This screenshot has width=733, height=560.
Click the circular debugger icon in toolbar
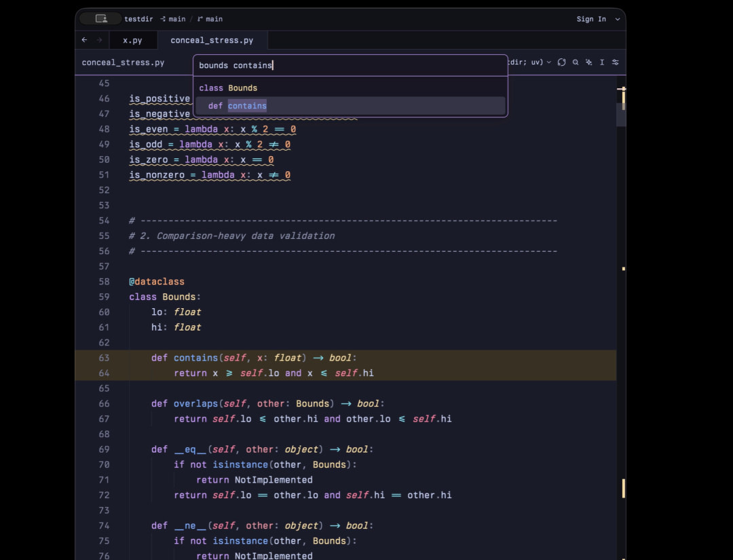pyautogui.click(x=562, y=62)
